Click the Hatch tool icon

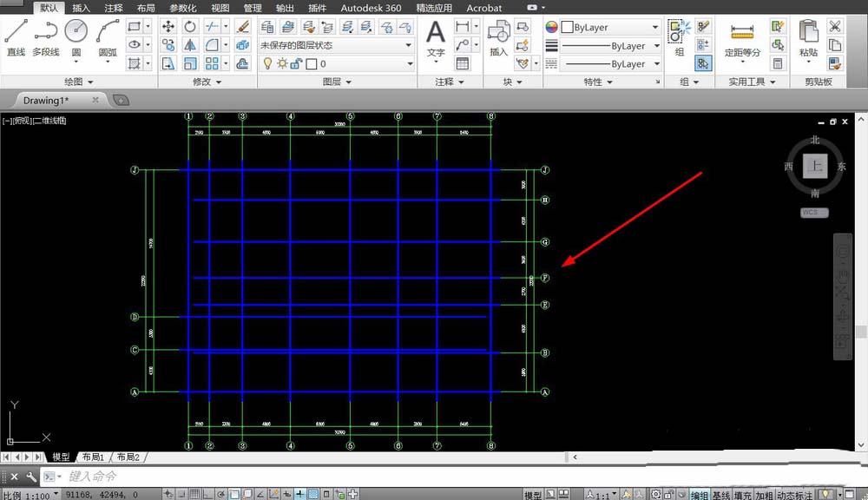tap(134, 63)
